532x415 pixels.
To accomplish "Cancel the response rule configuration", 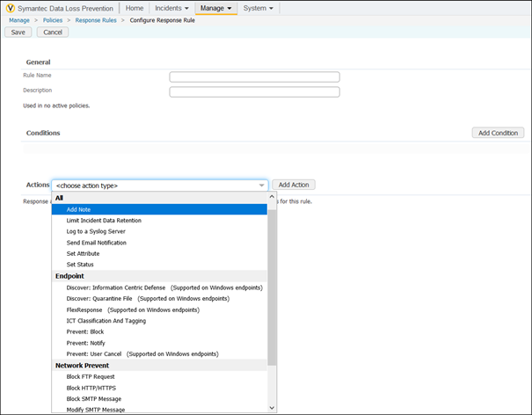I will tap(53, 33).
